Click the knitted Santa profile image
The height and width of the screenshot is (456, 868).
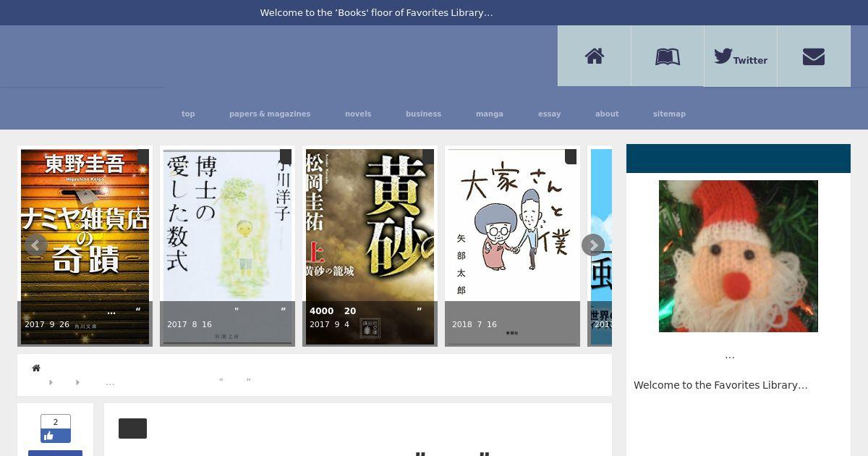coord(739,256)
